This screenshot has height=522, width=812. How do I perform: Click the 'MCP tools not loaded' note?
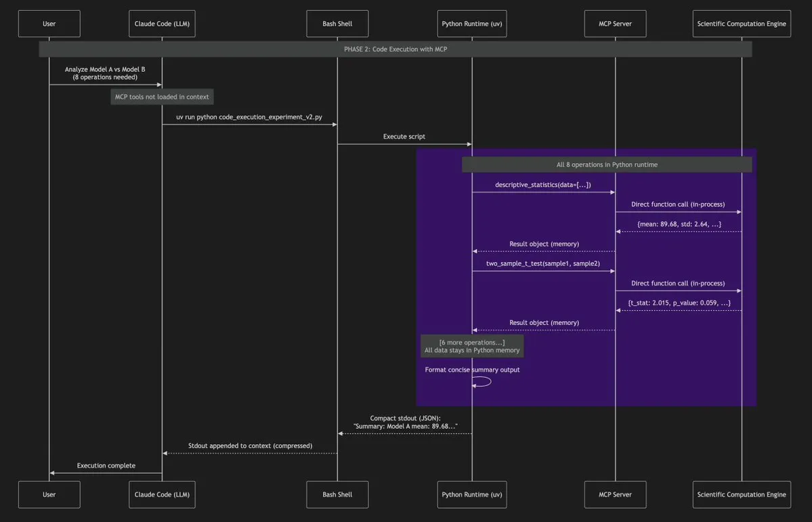point(162,96)
